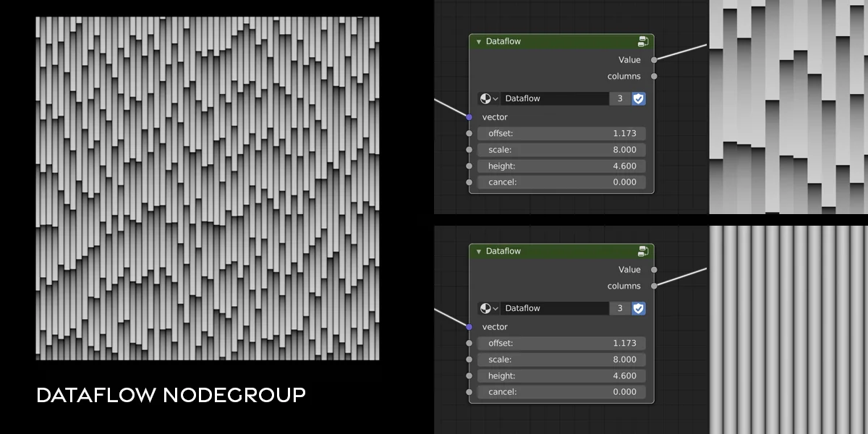Disable the fake user shield on the upper node

(x=637, y=98)
